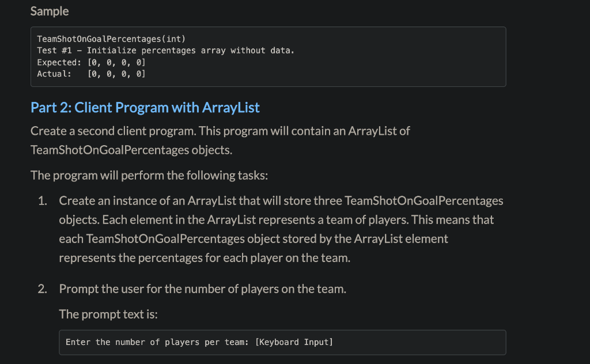Click the line beginning "objects. Each element in the ArrayList"
This screenshot has height=364, width=590.
click(276, 220)
